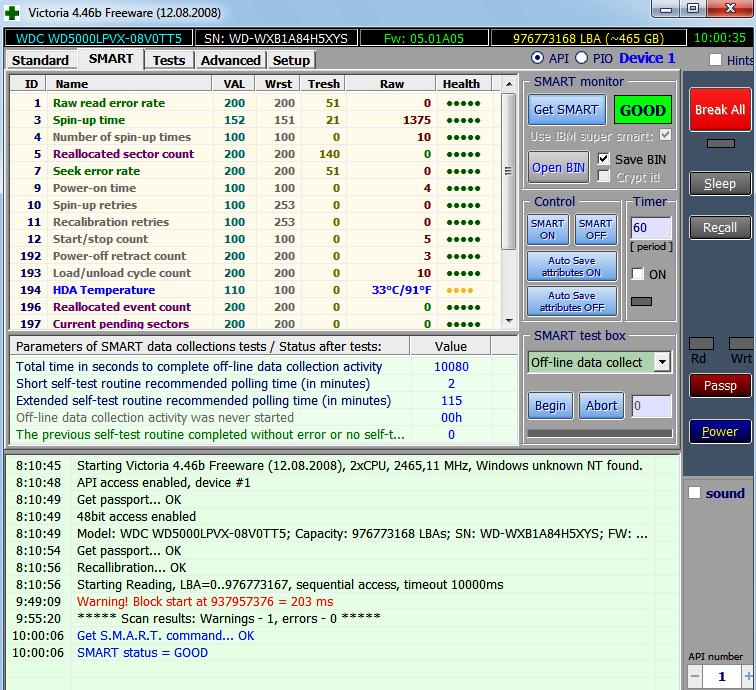
Task: Open the Advanced tab
Action: click(230, 60)
